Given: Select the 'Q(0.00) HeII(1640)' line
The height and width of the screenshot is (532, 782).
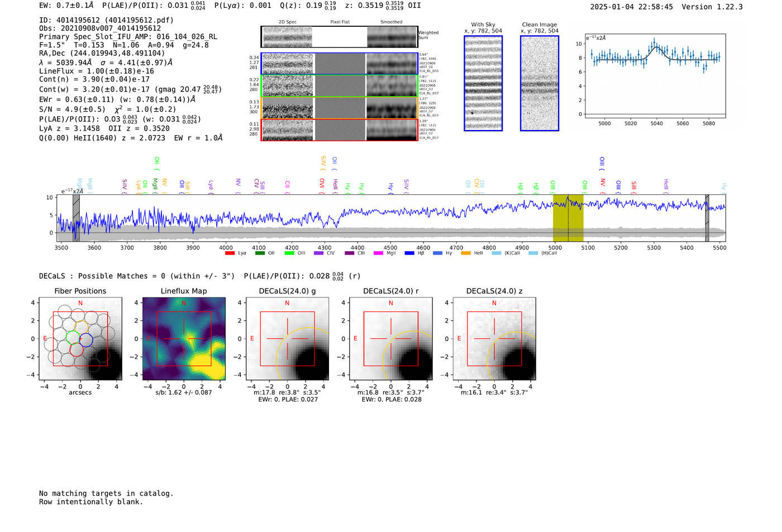Looking at the screenshot, I should coord(131,138).
